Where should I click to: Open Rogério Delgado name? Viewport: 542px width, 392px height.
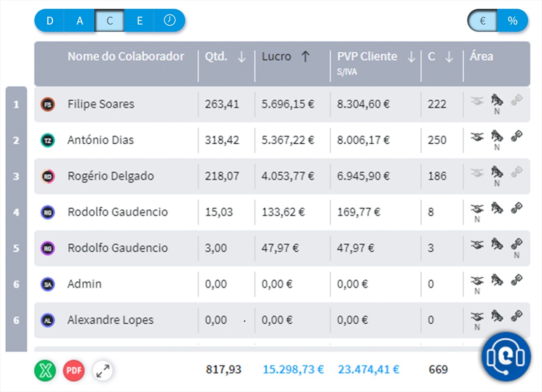point(111,176)
